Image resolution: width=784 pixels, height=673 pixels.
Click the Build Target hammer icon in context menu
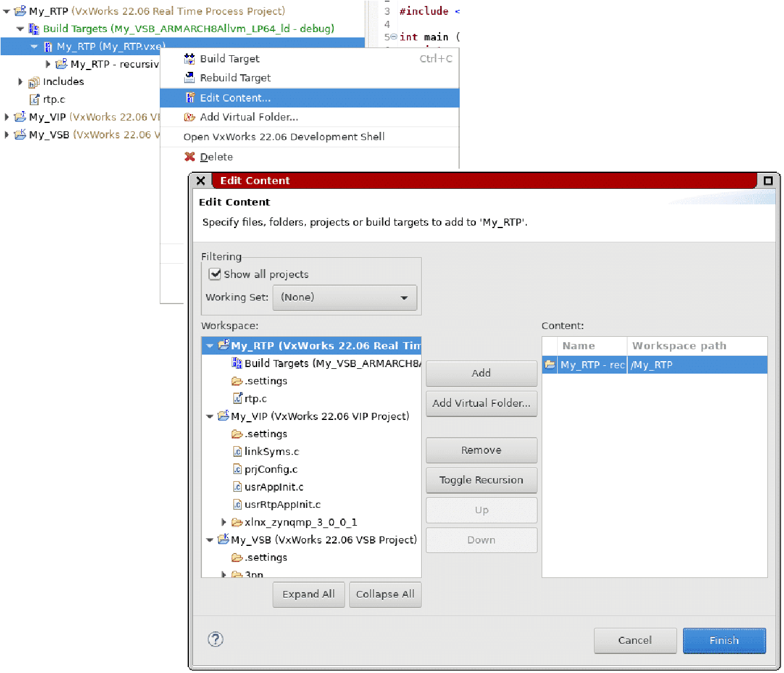[x=189, y=58]
